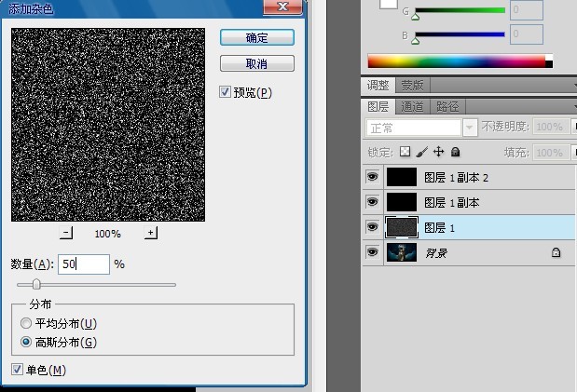Close the Add Noise dialog

point(282,7)
